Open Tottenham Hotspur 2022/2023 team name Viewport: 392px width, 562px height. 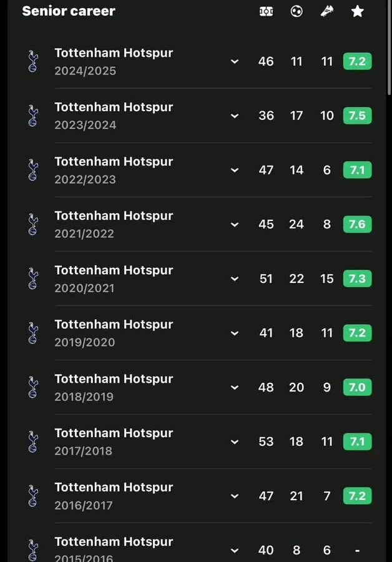click(114, 162)
